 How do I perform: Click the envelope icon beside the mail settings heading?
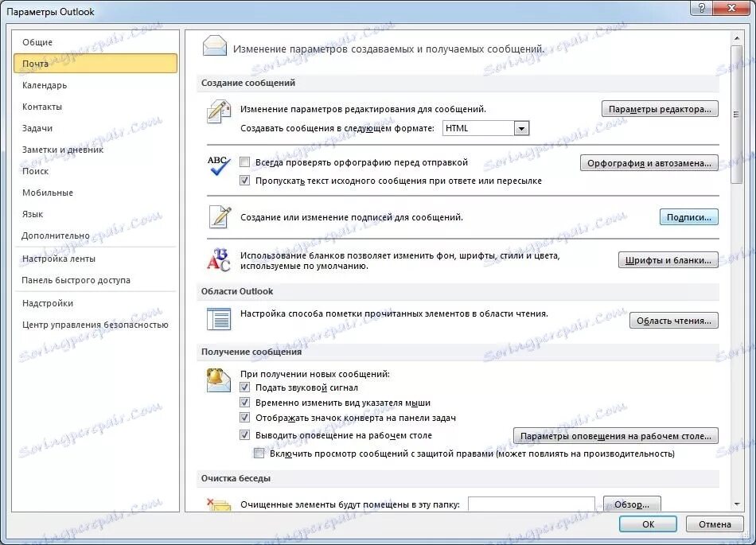(215, 47)
